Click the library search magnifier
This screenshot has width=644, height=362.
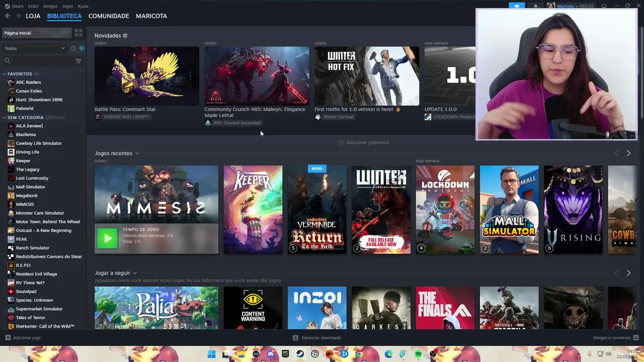click(x=7, y=61)
